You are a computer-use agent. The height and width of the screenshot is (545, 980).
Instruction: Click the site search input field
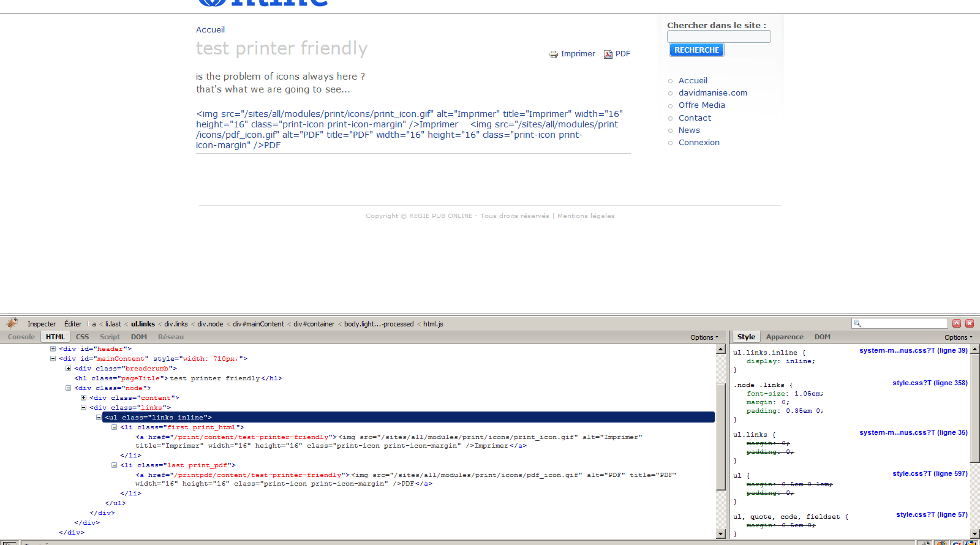click(x=719, y=37)
